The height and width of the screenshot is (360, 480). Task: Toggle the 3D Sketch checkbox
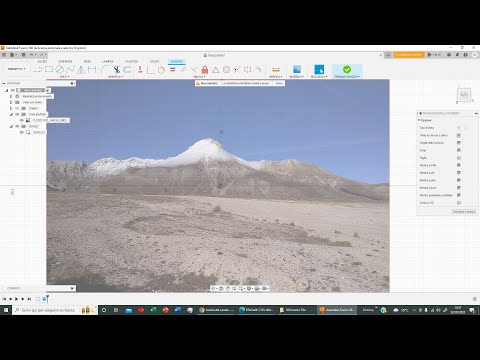(x=459, y=203)
